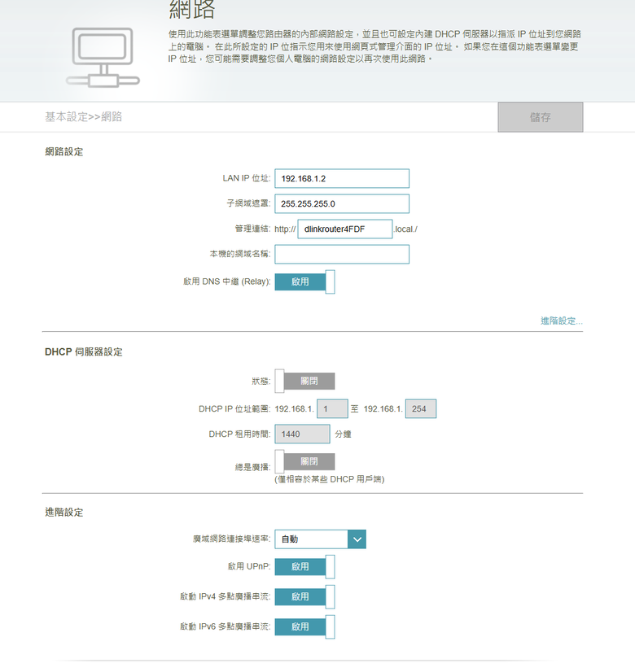Click the 分鐘 minutes unit label
The width and height of the screenshot is (635, 672).
[x=343, y=434]
